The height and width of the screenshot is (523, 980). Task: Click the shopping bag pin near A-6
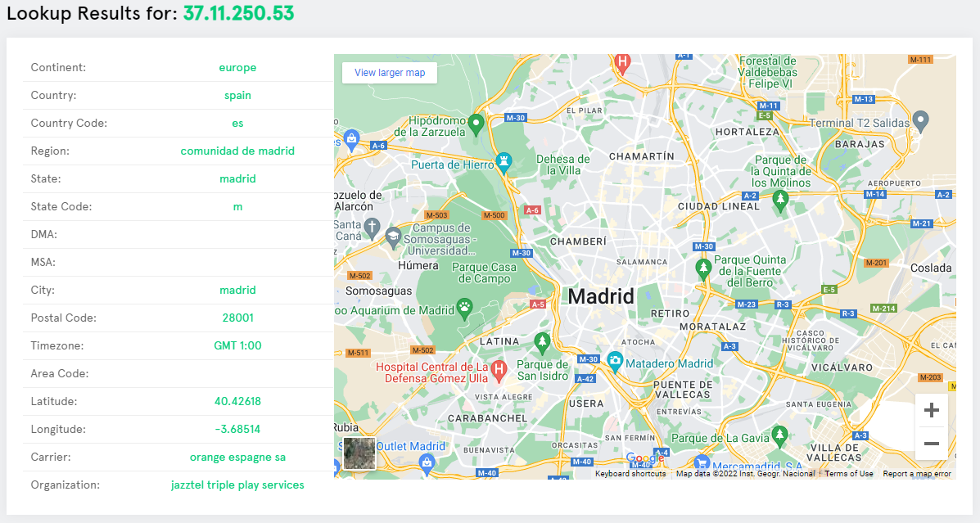351,141
